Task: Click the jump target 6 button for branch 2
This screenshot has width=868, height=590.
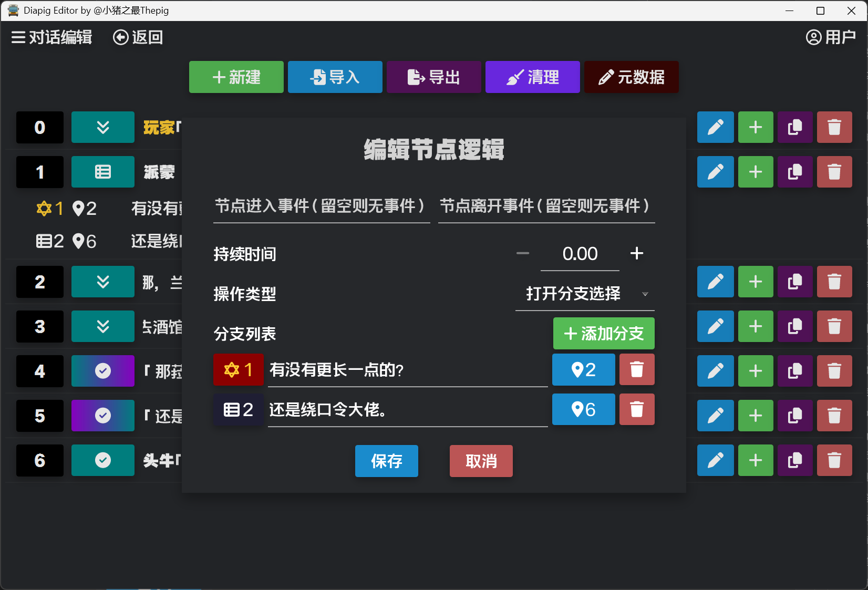Action: [583, 409]
